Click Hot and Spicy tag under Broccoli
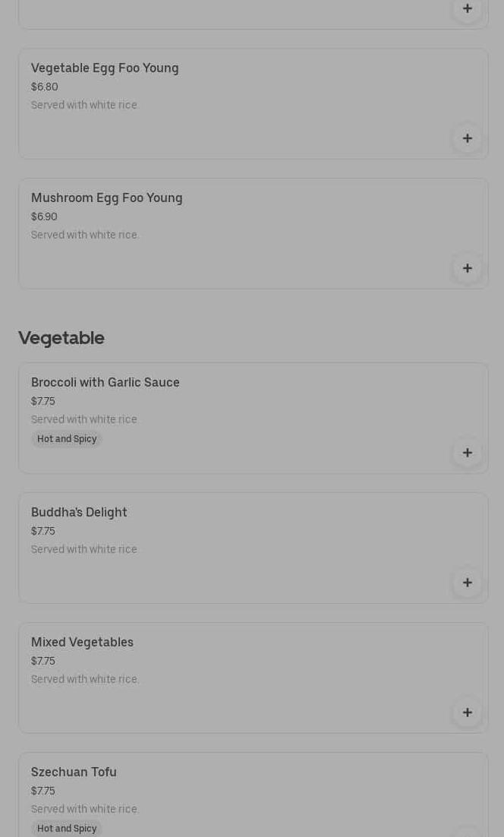The width and height of the screenshot is (504, 837). click(67, 439)
